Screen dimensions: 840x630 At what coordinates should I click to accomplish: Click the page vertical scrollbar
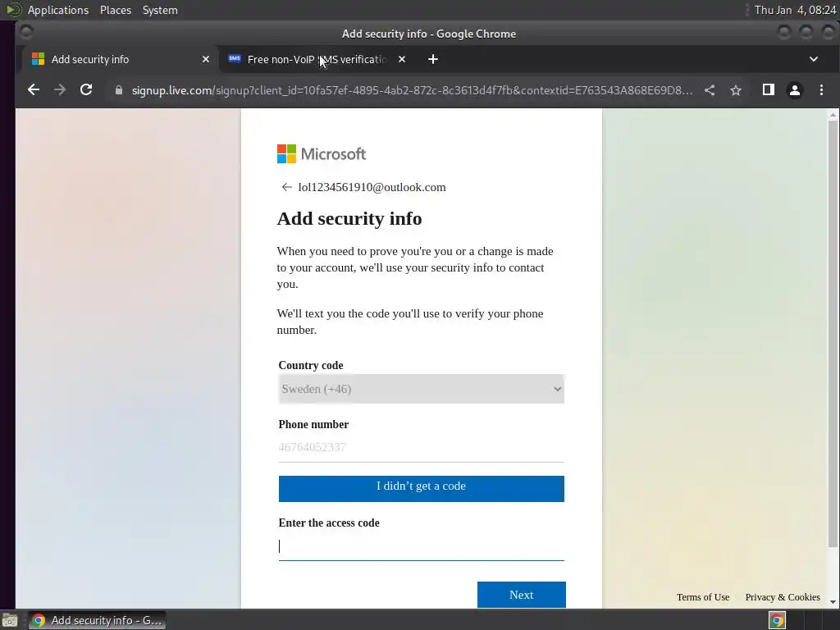click(833, 332)
